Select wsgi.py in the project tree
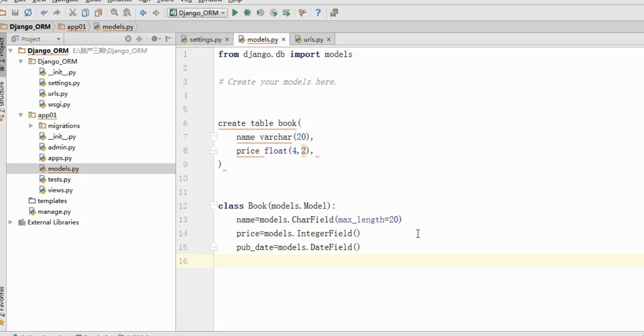Image resolution: width=644 pixels, height=336 pixels. point(59,104)
